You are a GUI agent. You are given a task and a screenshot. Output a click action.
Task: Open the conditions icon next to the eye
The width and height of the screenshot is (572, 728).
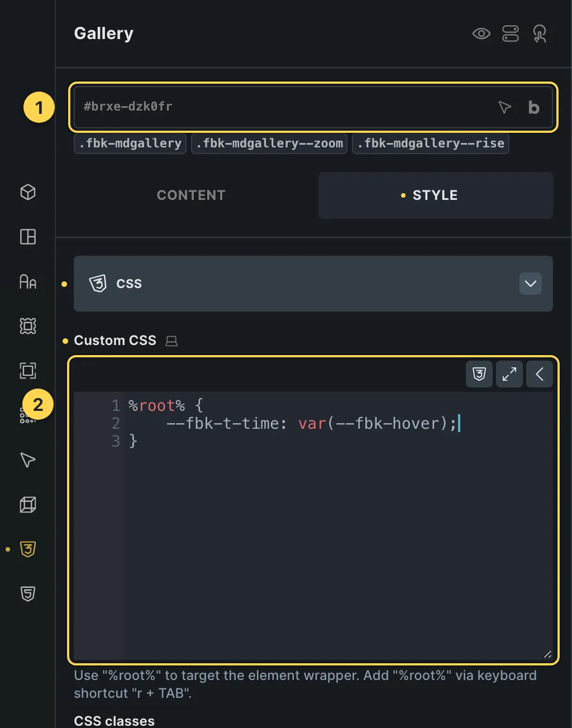511,33
